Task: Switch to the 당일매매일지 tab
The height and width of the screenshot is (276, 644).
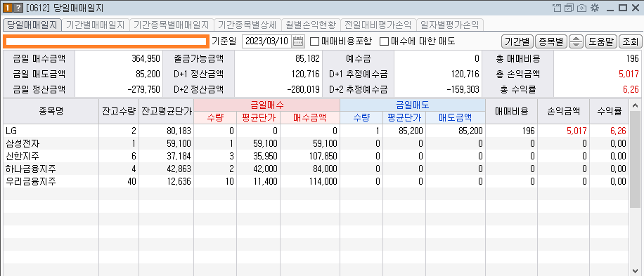Action: [x=32, y=25]
